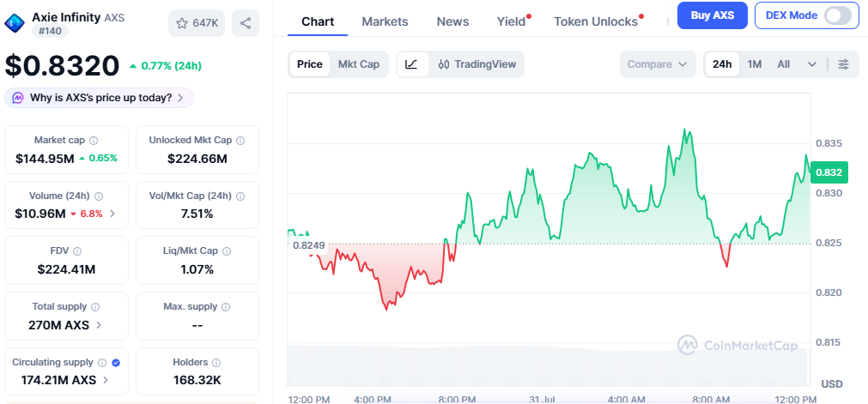Open Holders info icon
The width and height of the screenshot is (868, 404).
point(216,363)
